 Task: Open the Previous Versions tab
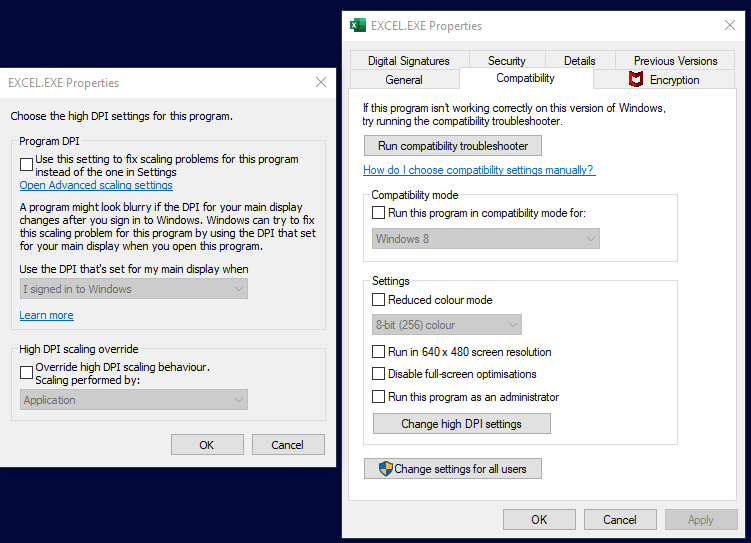(675, 61)
